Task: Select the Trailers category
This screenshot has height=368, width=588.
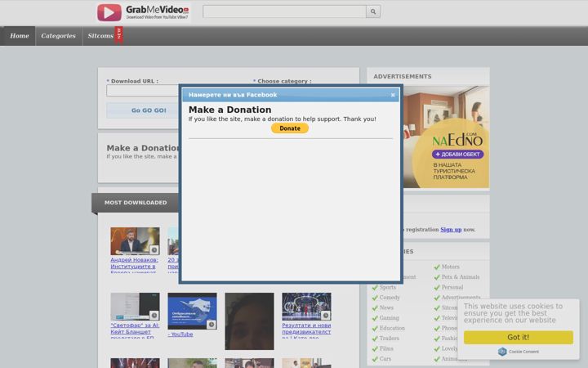Action: 389,339
